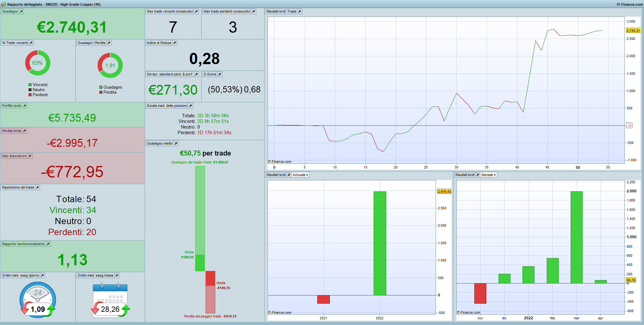Screen dimensions: 644x325
Task: Click the red Perdenti legend swatch
Action: click(30, 95)
